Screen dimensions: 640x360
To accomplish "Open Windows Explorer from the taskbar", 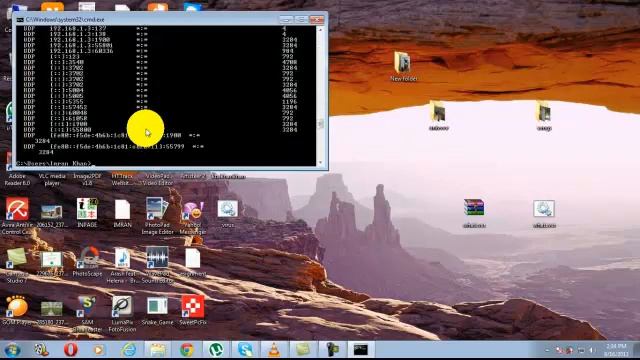I will tap(158, 350).
